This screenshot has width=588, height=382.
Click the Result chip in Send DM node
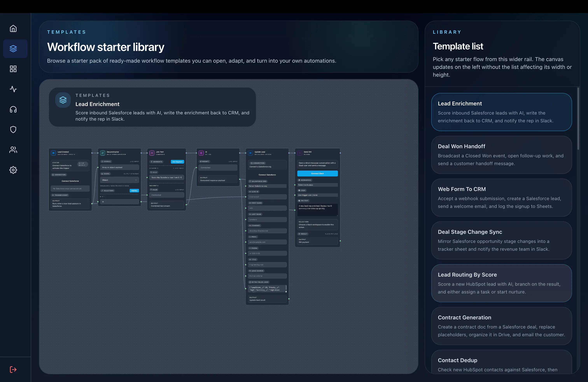pyautogui.click(x=303, y=234)
